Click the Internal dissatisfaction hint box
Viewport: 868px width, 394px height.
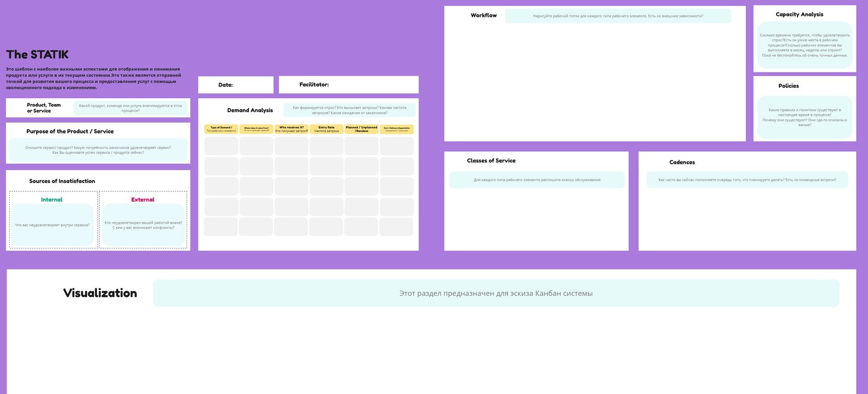52,225
